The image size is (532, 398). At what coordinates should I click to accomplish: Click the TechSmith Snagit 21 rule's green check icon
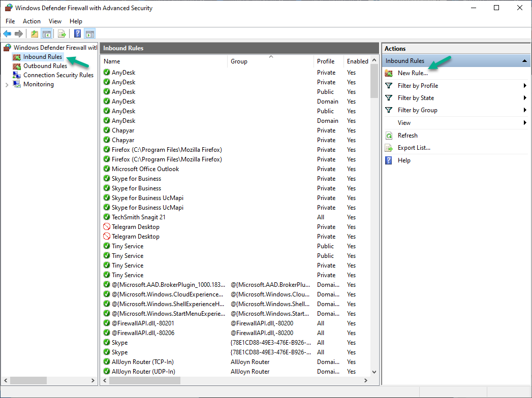[107, 217]
